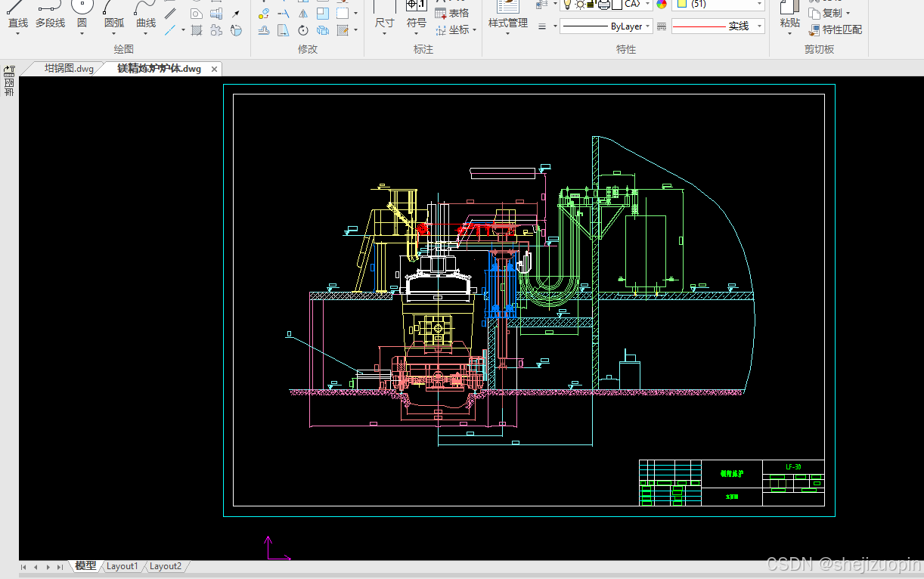Pick the 曲线 spline curve tool

(146, 16)
